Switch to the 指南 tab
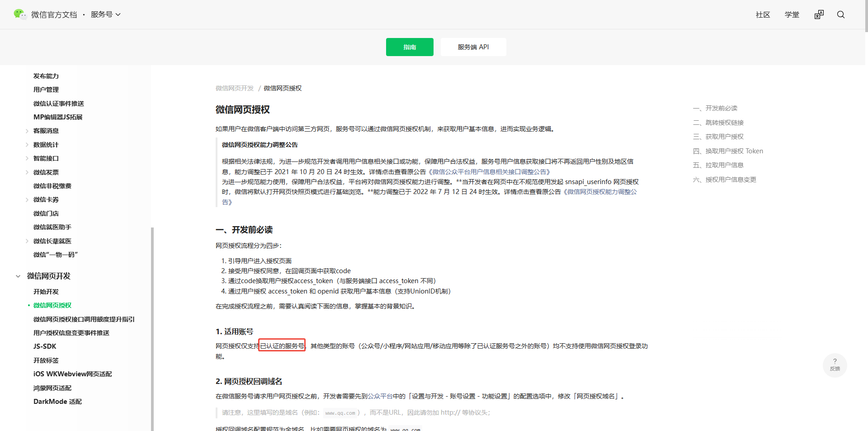Image resolution: width=868 pixels, height=431 pixels. [x=410, y=47]
